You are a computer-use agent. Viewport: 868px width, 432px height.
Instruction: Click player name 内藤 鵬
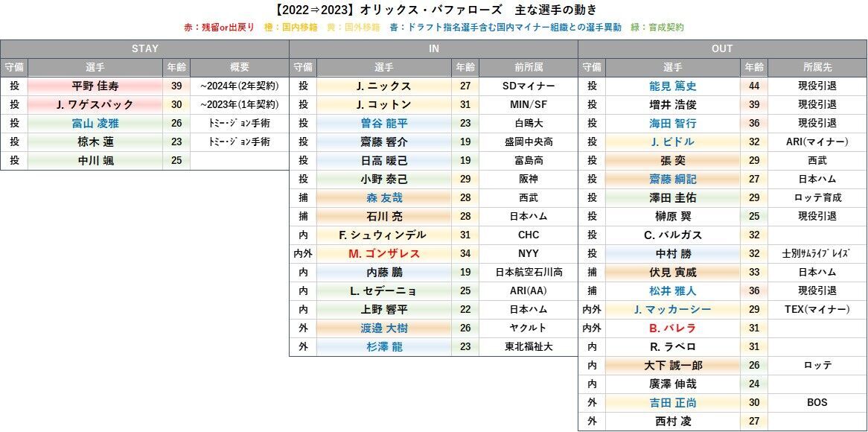[x=383, y=273]
